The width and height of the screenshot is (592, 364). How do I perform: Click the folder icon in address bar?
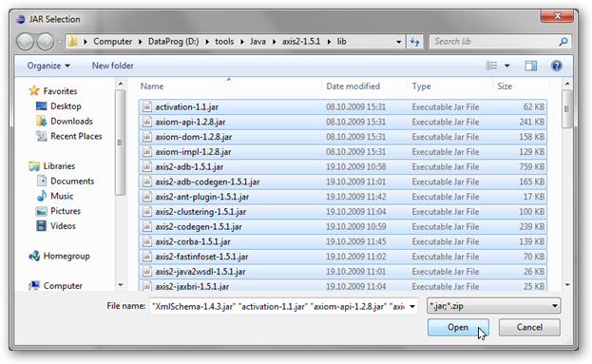(x=72, y=41)
